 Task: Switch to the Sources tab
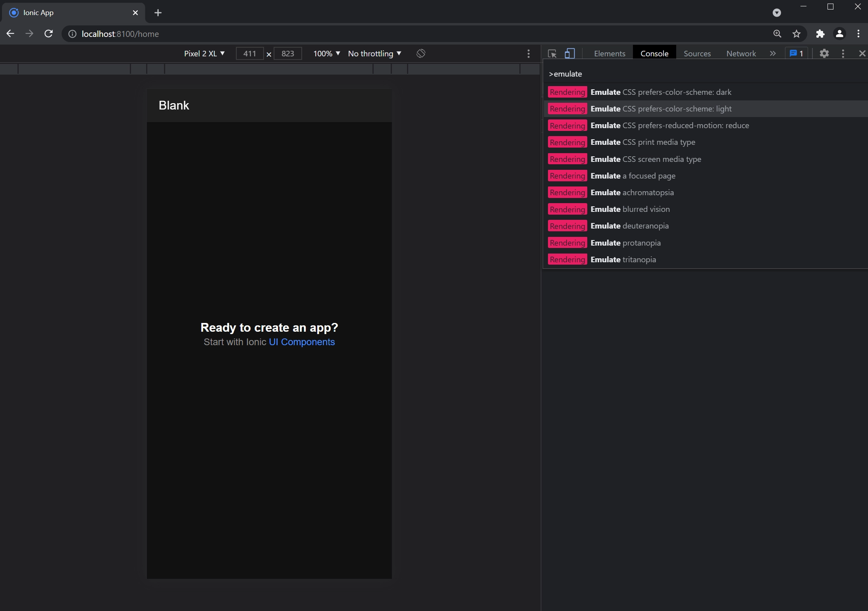697,53
